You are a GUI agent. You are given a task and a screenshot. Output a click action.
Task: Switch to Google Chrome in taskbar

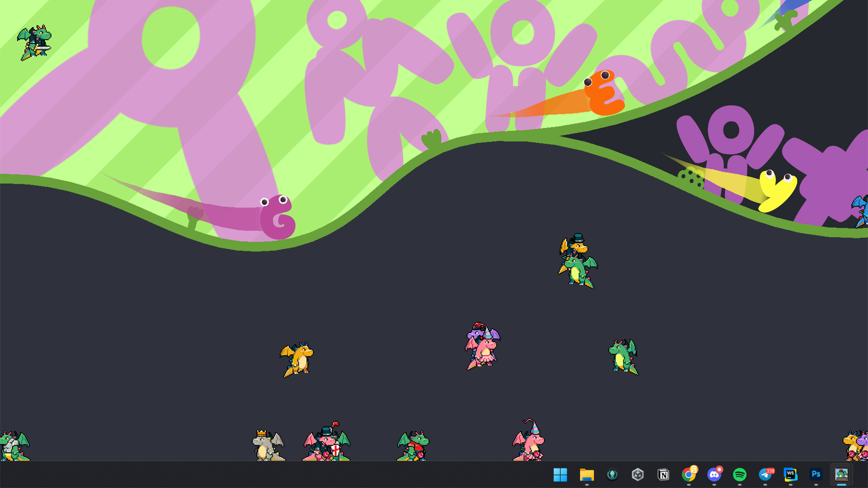pos(689,474)
